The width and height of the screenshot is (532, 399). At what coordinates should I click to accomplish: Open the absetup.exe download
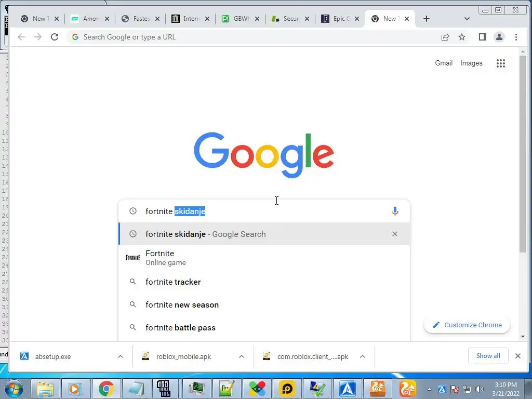tap(53, 356)
